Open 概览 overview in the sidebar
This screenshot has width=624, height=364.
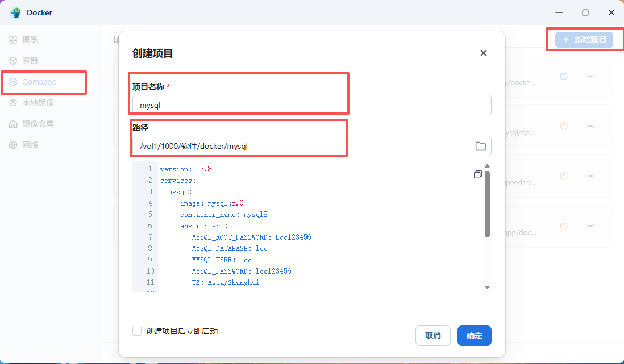[x=24, y=40]
